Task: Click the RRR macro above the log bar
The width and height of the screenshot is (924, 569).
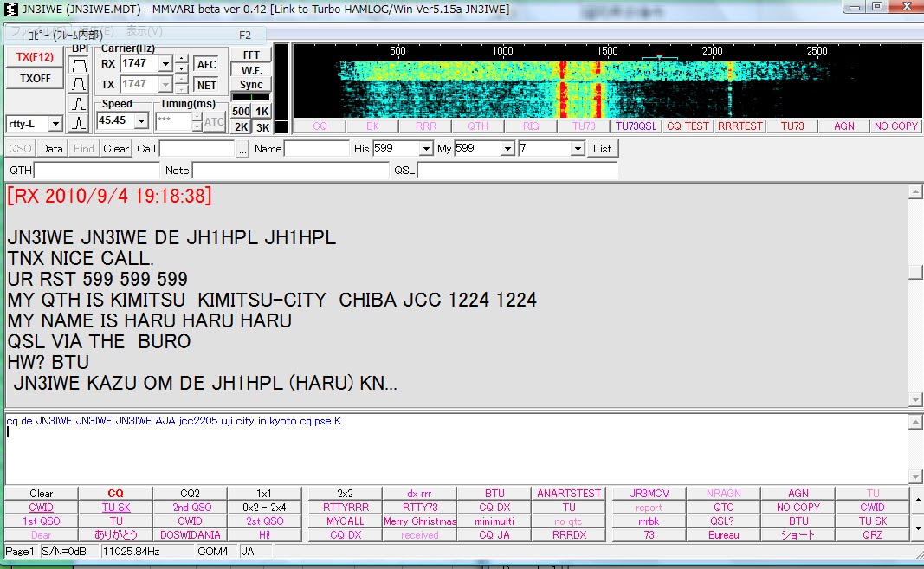Action: tap(425, 126)
